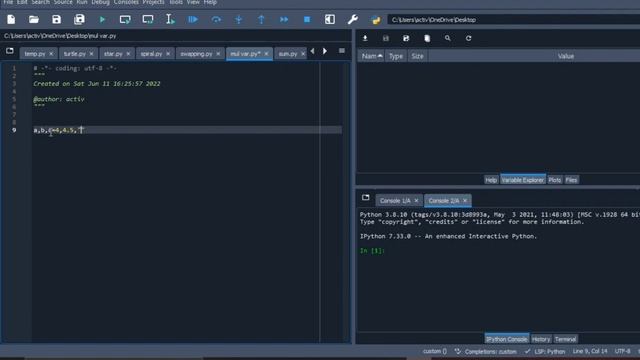Switch to the swapping.py tab
The width and height of the screenshot is (640, 360).
[x=196, y=53]
